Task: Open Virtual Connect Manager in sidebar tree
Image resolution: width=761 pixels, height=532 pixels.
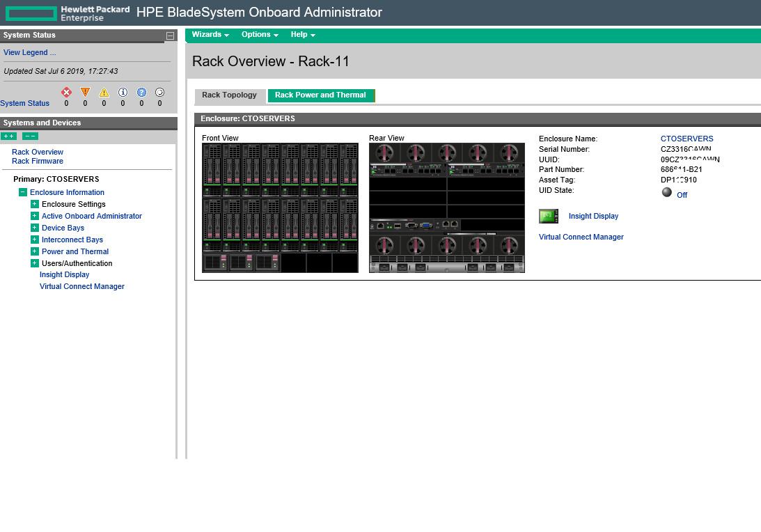Action: coord(82,286)
